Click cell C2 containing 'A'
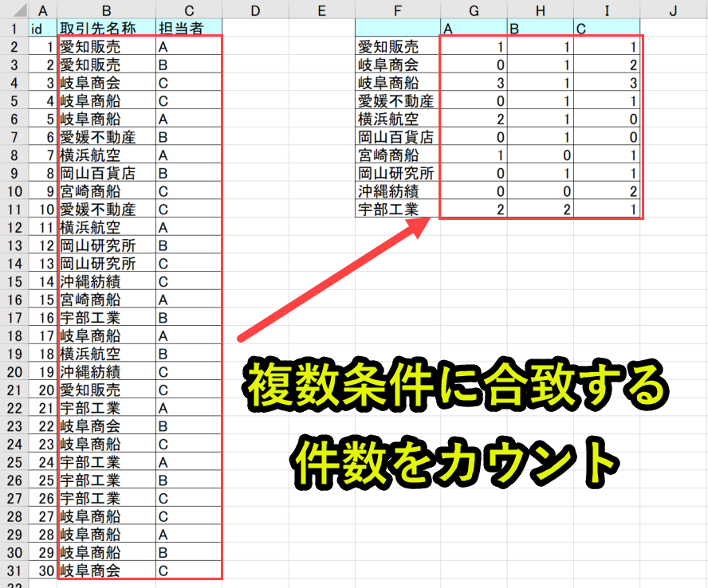708x588 pixels. (189, 46)
